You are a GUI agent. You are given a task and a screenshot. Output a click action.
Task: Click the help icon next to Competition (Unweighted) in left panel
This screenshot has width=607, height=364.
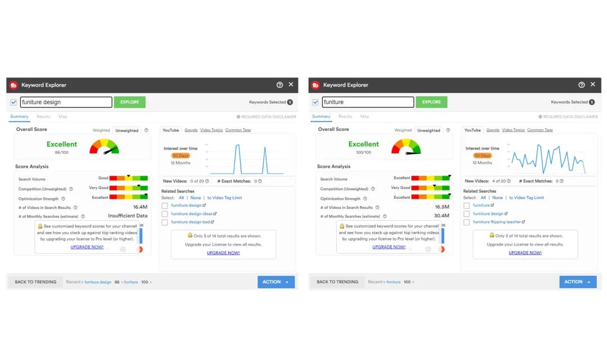click(71, 189)
